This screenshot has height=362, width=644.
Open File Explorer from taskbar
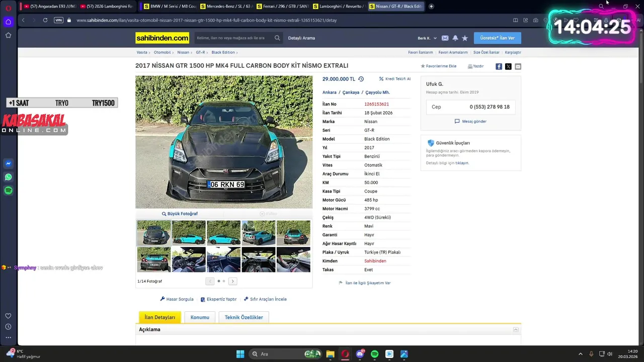330,354
